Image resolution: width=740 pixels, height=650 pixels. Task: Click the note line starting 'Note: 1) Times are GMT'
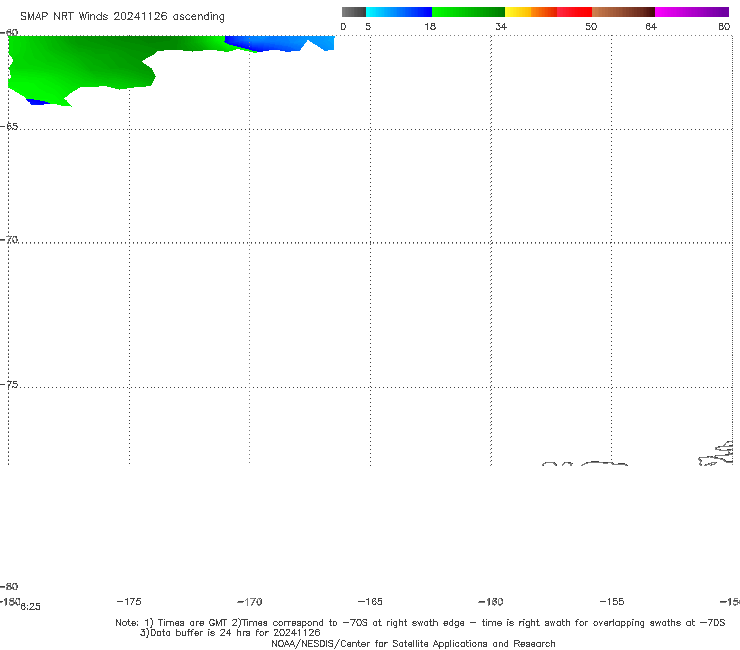[x=420, y=623]
